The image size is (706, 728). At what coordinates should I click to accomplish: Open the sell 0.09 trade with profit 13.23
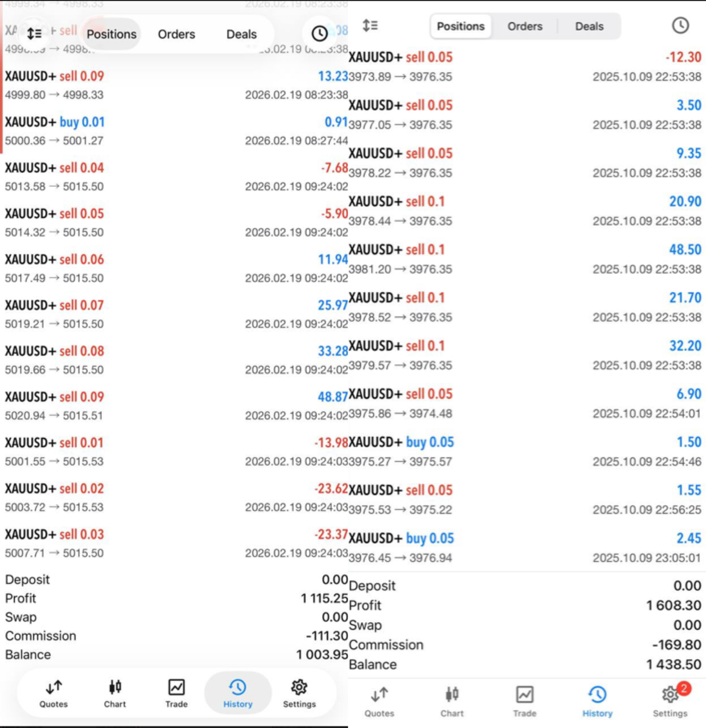176,85
